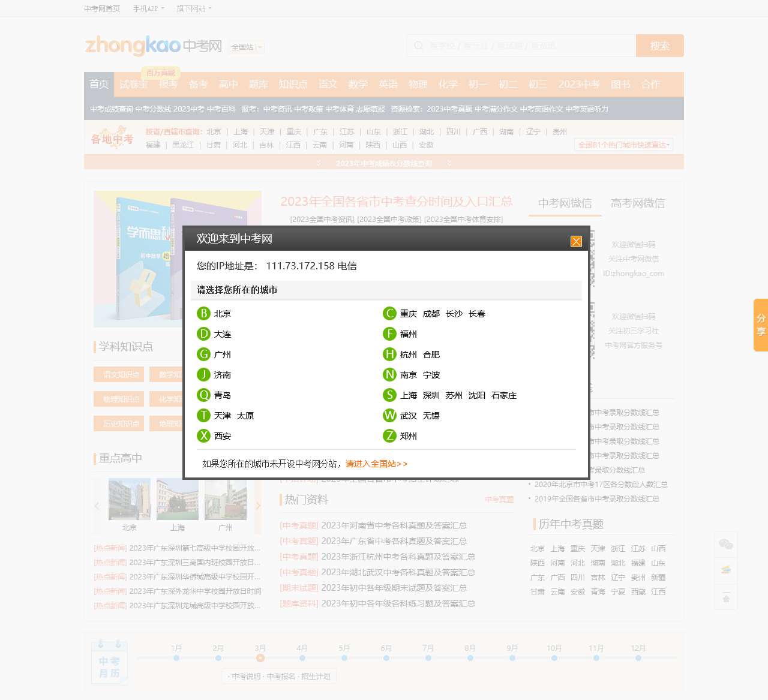Click the colorful books floating sidebar icon
Viewport: 768px width, 700px height.
726,569
